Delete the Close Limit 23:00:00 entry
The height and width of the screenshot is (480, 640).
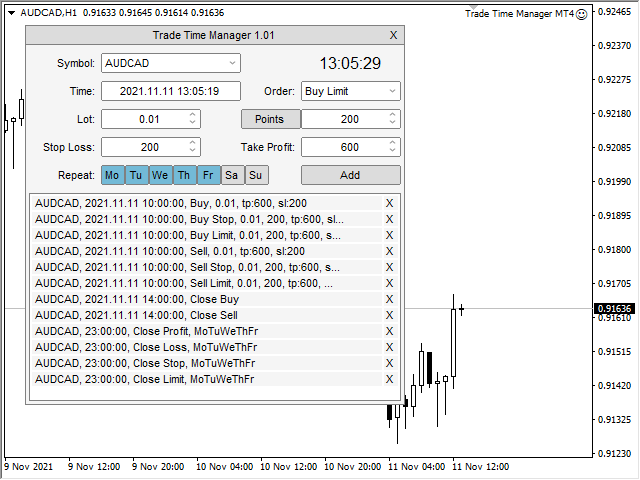(x=389, y=379)
